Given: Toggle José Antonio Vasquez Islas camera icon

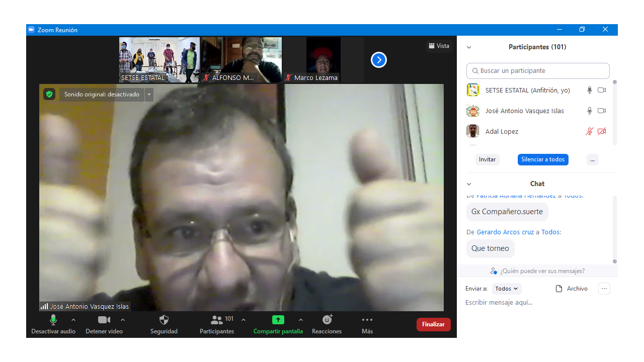Looking at the screenshot, I should click(602, 111).
